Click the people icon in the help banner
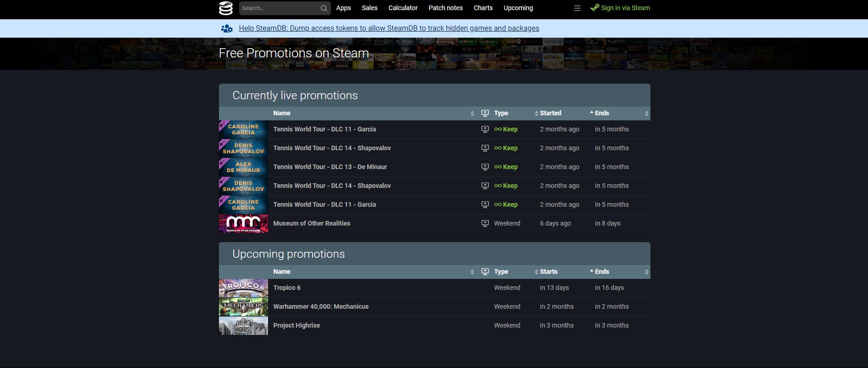Screen dimensions: 868x368 pos(227,28)
